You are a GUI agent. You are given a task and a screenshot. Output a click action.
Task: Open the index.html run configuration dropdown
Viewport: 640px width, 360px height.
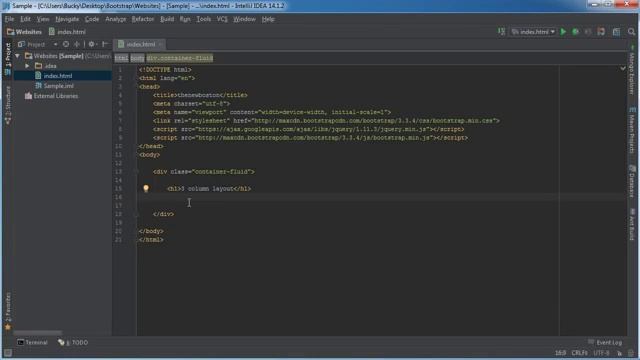coord(533,32)
